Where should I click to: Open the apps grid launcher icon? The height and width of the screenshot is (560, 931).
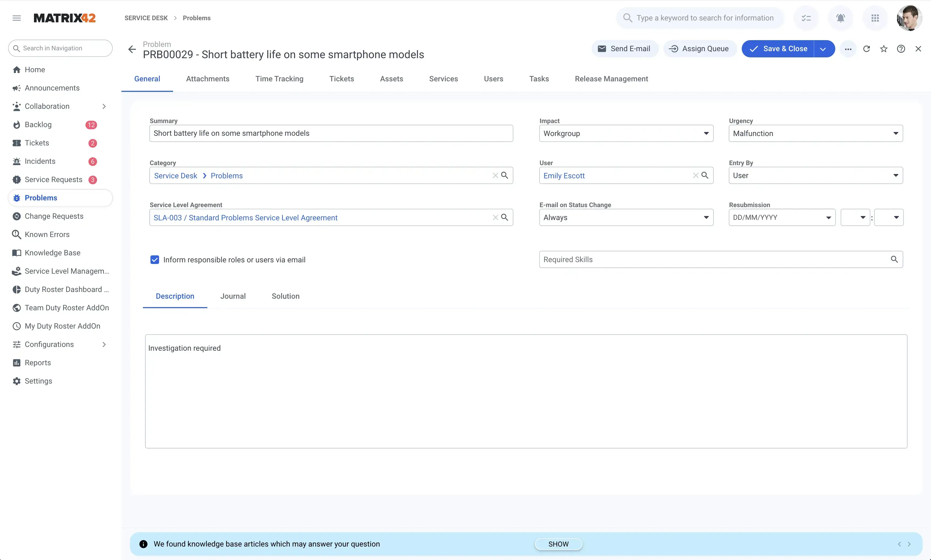pyautogui.click(x=875, y=18)
